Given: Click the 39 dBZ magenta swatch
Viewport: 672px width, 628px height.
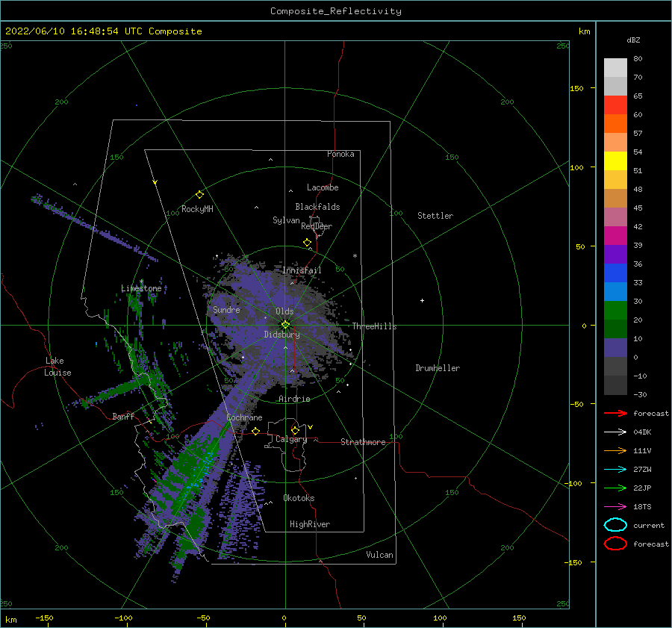Looking at the screenshot, I should point(615,235).
